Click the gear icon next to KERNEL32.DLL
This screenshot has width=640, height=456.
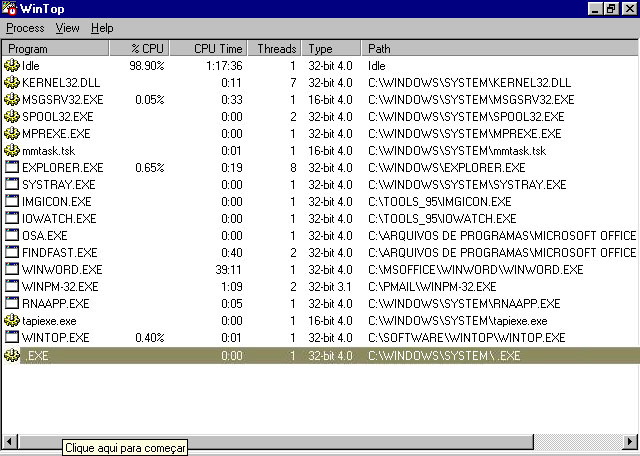point(12,82)
